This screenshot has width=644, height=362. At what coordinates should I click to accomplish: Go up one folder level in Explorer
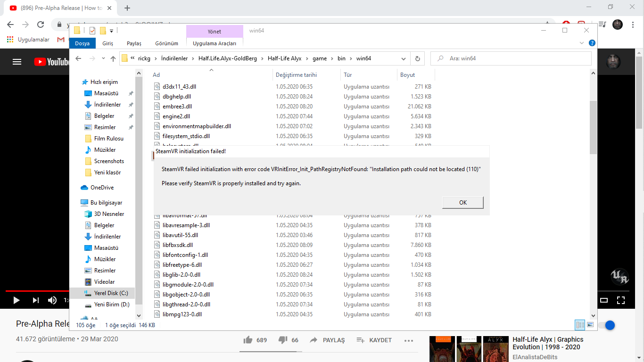pos(113,58)
